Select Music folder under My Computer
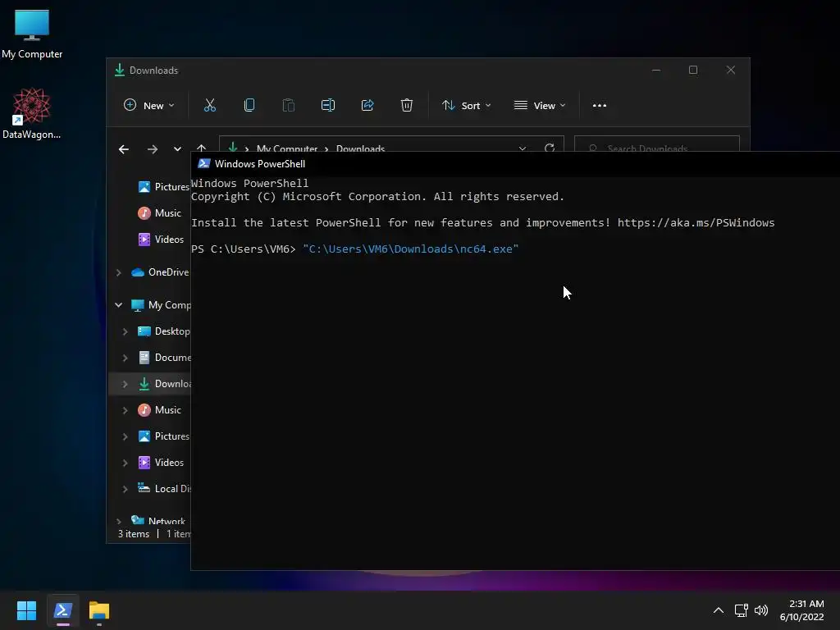 click(160, 410)
